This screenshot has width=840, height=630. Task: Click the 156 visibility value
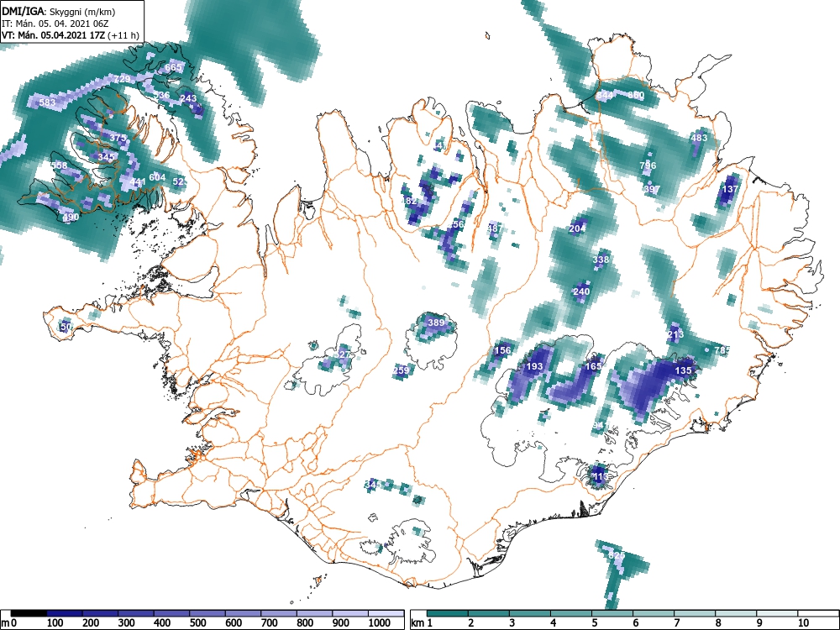pos(502,350)
